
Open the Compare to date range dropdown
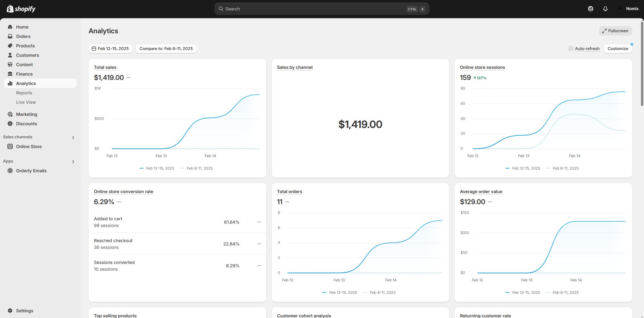pyautogui.click(x=166, y=49)
